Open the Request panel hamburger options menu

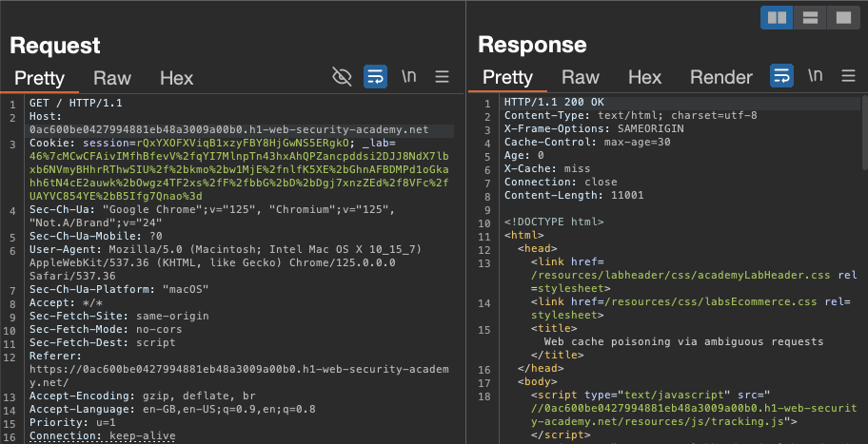pos(443,77)
